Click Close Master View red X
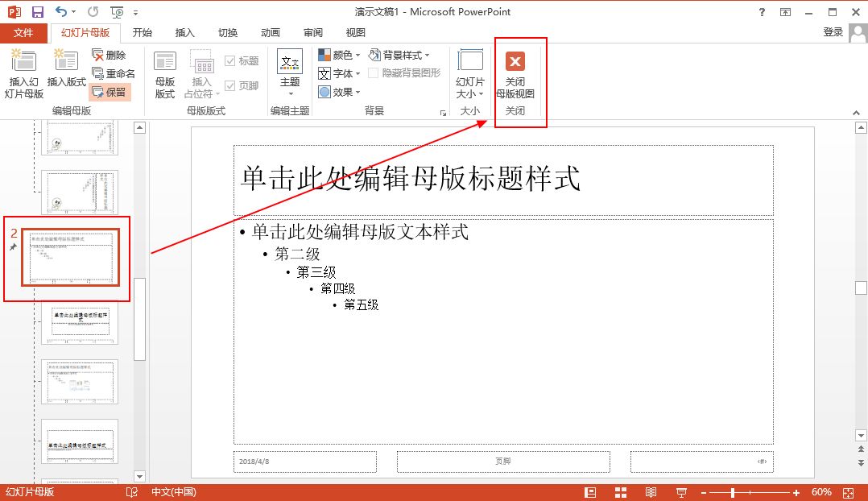The image size is (868, 501). pyautogui.click(x=515, y=61)
